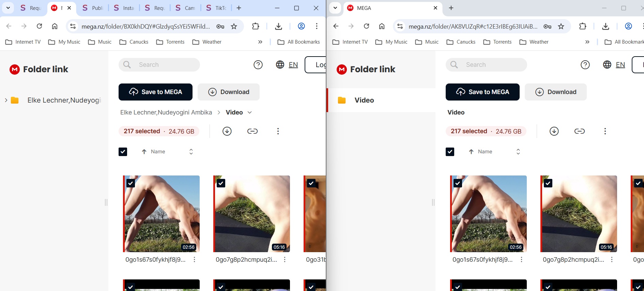The width and height of the screenshot is (644, 291).
Task: Open sort order selector next to Name, right window
Action: tap(518, 152)
